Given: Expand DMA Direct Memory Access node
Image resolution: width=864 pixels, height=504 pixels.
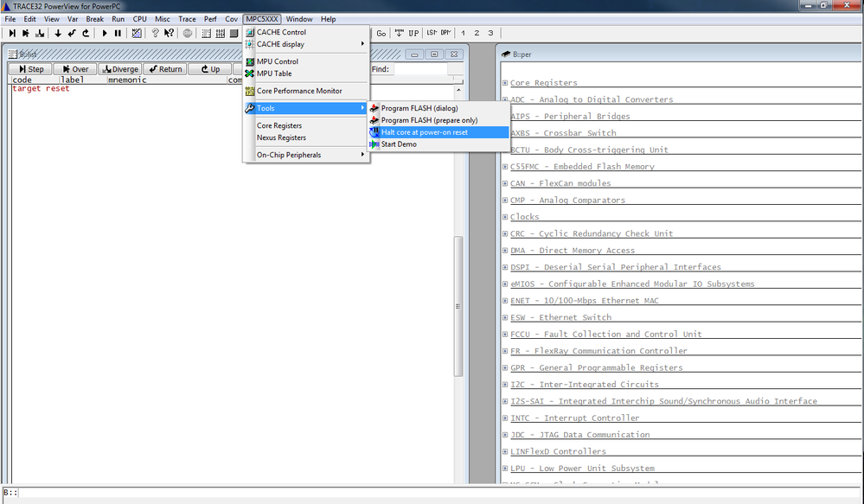Looking at the screenshot, I should tap(505, 250).
